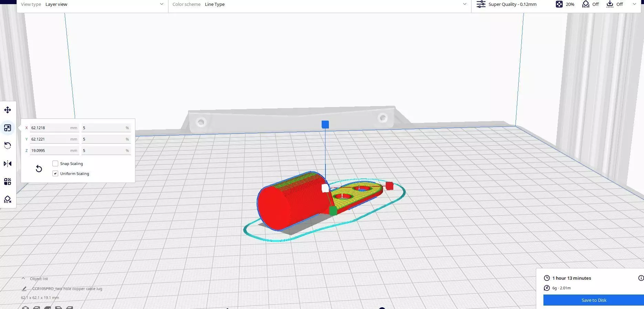Click the print time clock icon

[547, 278]
